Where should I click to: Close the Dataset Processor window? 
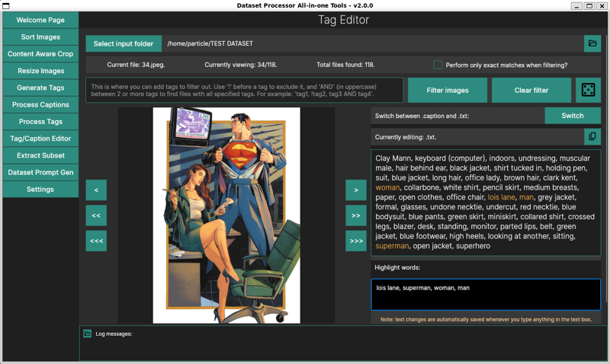(x=602, y=6)
